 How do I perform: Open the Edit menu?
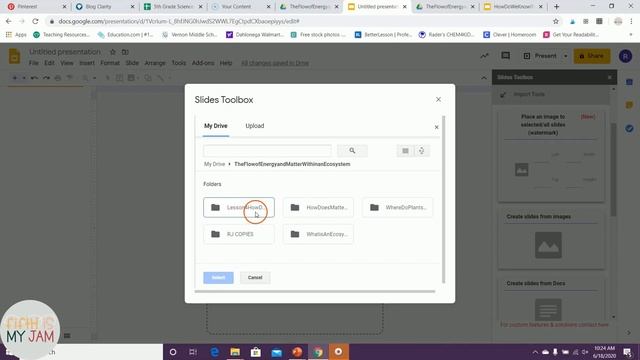(x=49, y=63)
